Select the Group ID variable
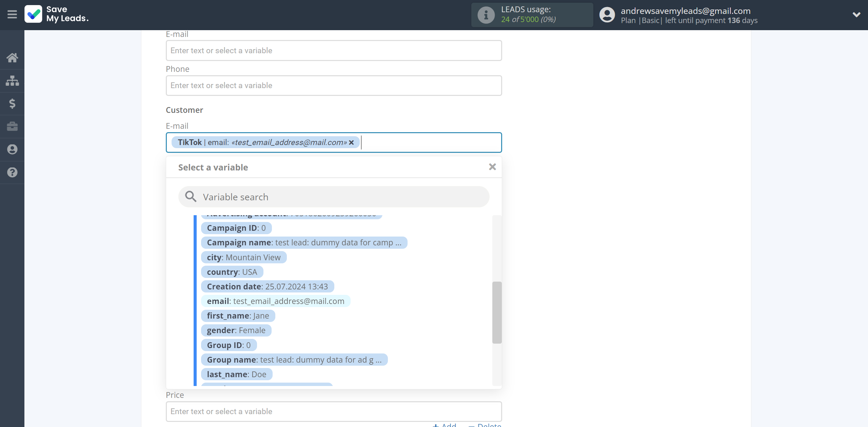 point(229,345)
